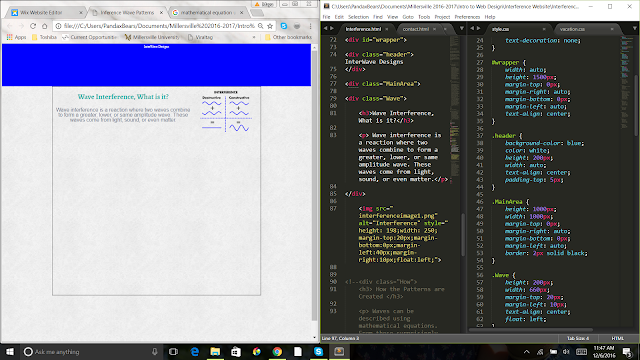The width and height of the screenshot is (640, 360).
Task: Click the left editor's code minimap
Action: click(x=454, y=110)
